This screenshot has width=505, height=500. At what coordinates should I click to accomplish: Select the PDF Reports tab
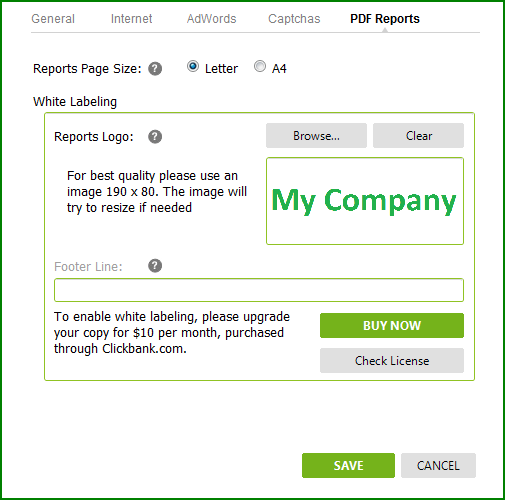pyautogui.click(x=385, y=19)
